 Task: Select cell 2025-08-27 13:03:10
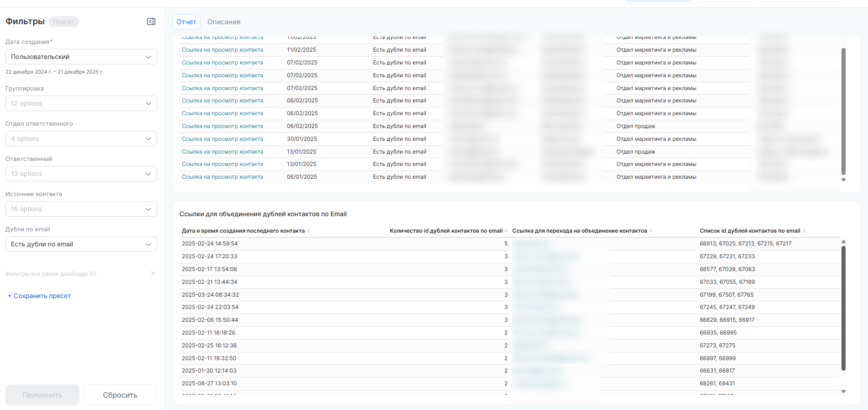209,383
